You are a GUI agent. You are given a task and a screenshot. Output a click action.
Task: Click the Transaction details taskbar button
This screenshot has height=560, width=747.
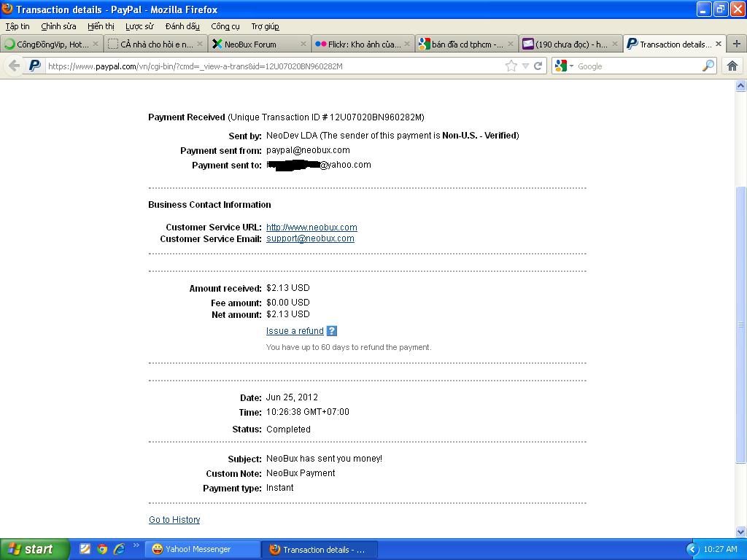pyautogui.click(x=320, y=550)
